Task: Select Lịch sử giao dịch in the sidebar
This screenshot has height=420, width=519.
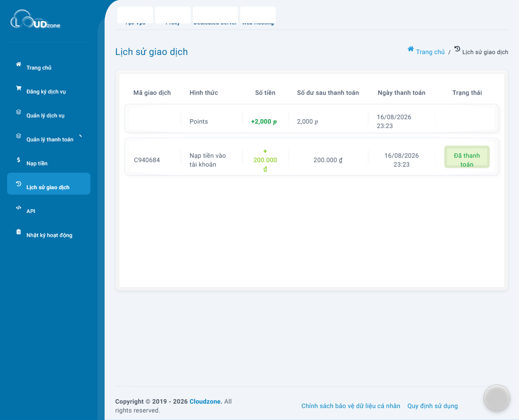Action: pos(49,184)
